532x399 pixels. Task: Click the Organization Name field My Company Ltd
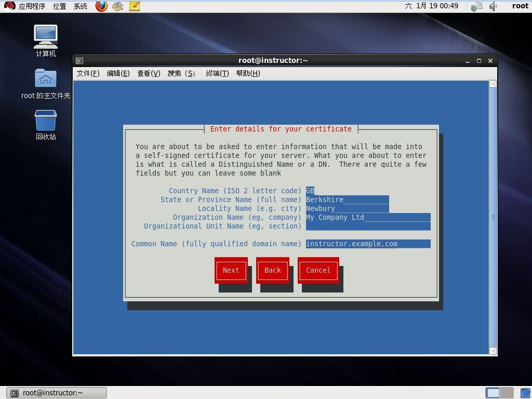click(x=368, y=217)
